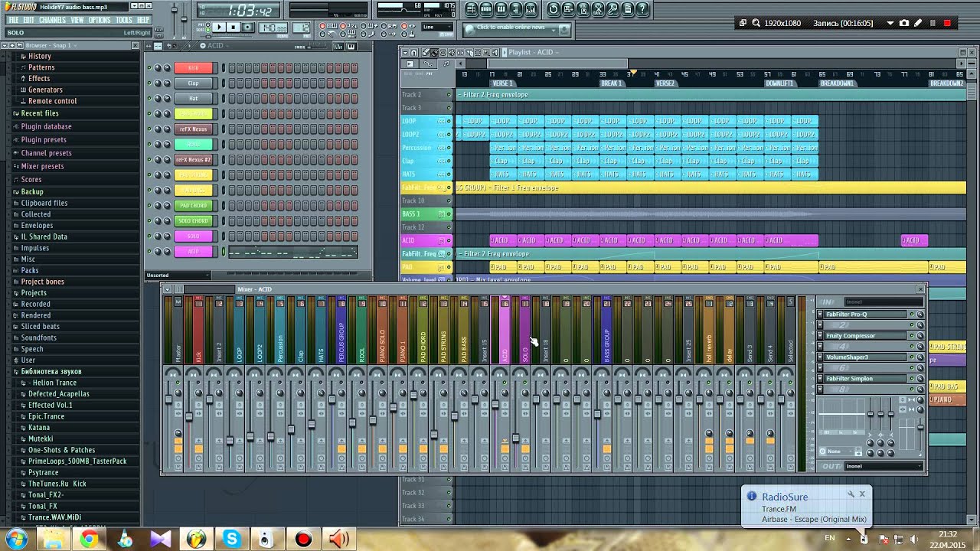Open the CHANNELS menu
Image resolution: width=980 pixels, height=551 pixels.
(x=52, y=20)
